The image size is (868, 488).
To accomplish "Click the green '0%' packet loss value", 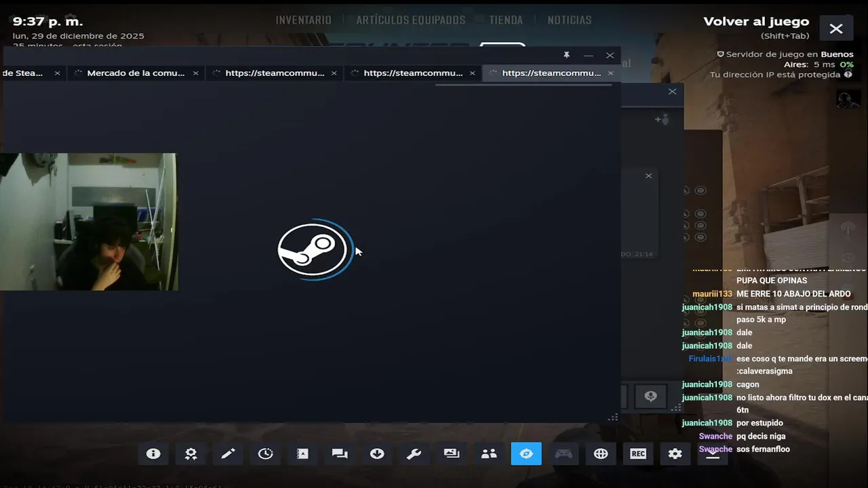I will point(846,64).
